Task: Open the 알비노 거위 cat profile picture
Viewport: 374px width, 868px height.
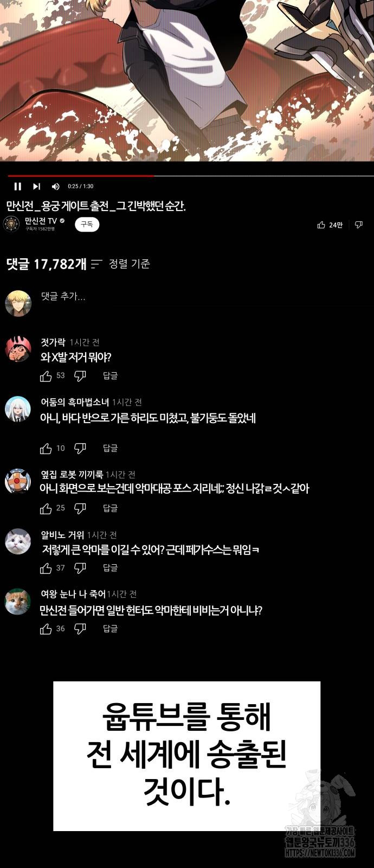Action: coord(18,541)
